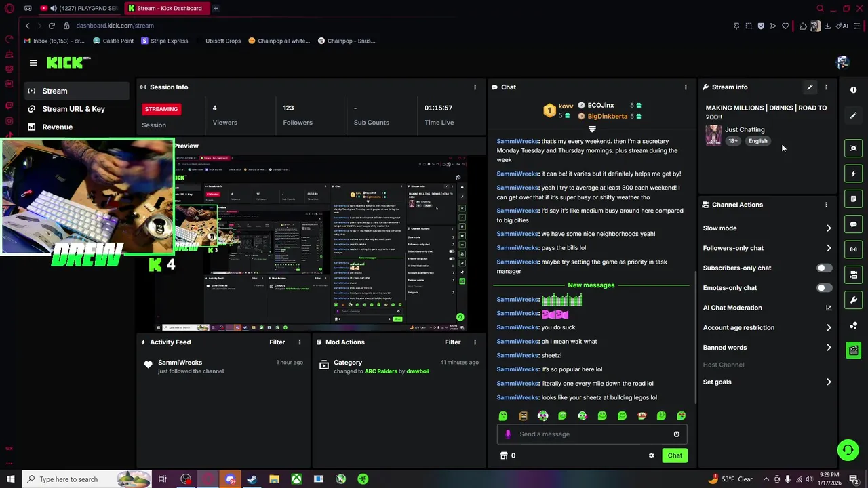The width and height of the screenshot is (868, 488).
Task: Toggle the broadcast signal widget in right sidebar
Action: 853,249
